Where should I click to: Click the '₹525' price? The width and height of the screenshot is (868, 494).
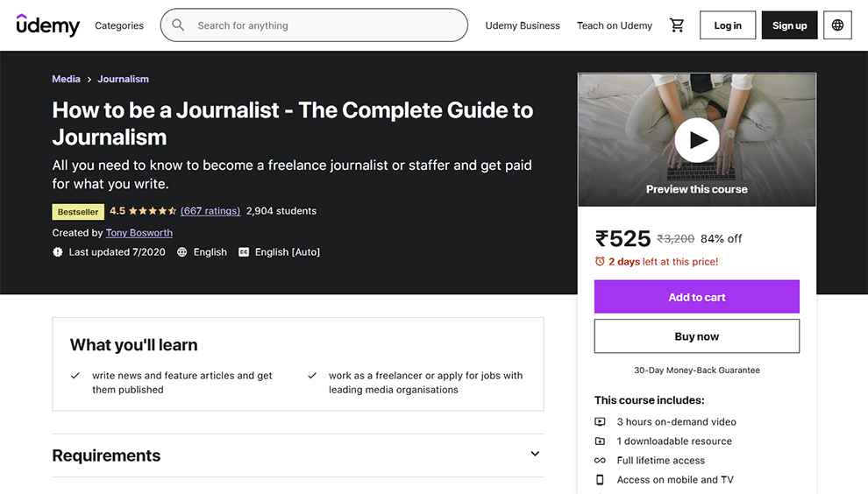coord(623,239)
